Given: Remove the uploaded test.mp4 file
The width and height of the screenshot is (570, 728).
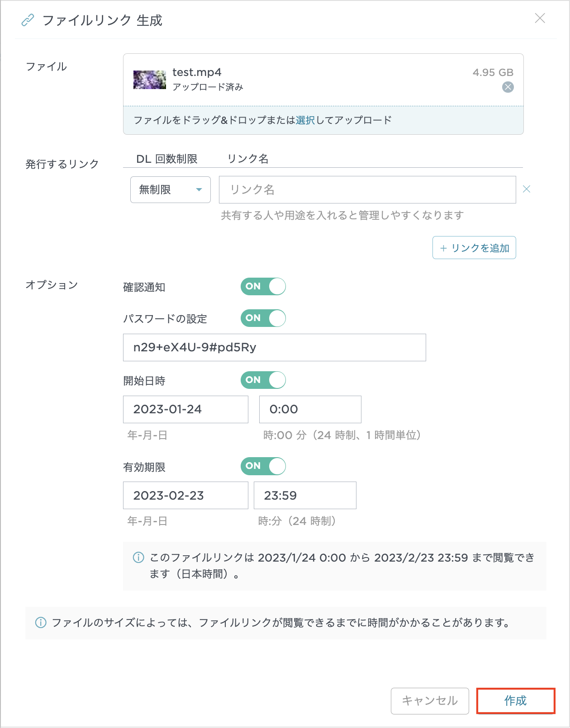Looking at the screenshot, I should pos(508,87).
